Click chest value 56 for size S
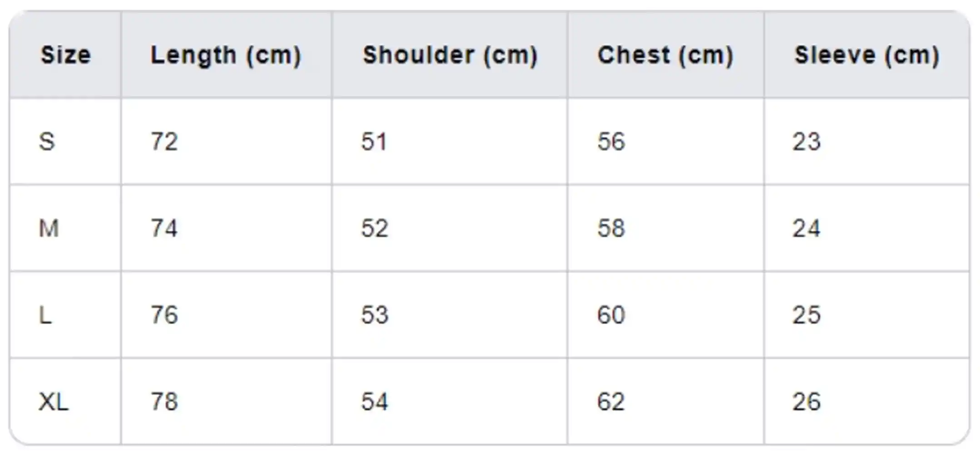 (611, 142)
